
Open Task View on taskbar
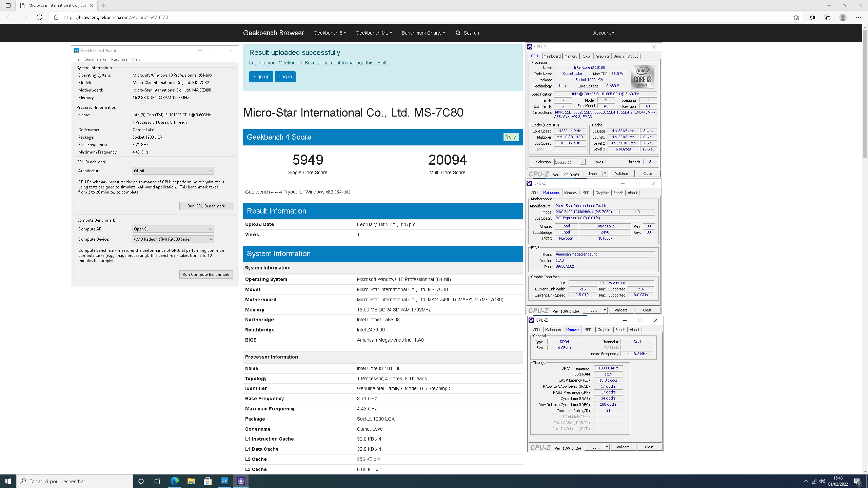(157, 481)
